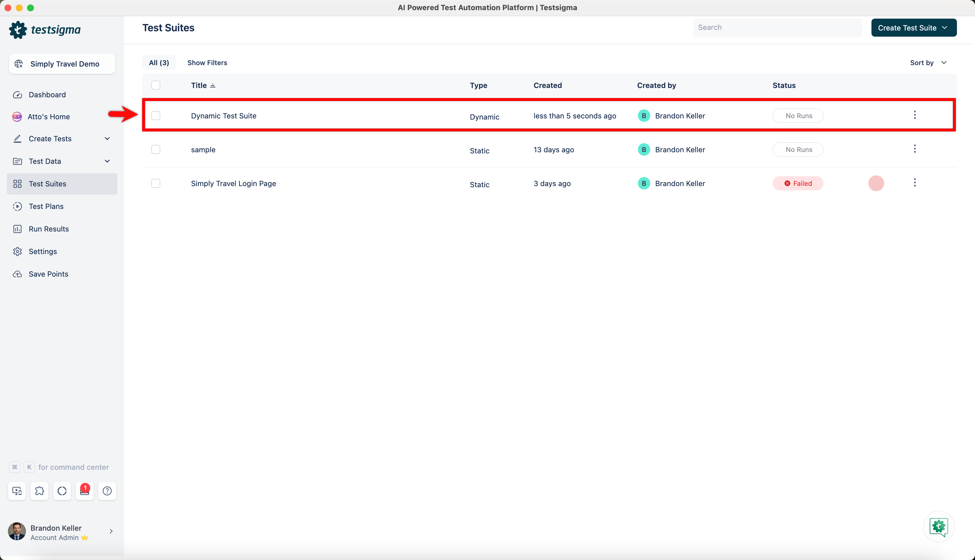Open the Simply Travel Login Page suite
Viewport: 975px width, 560px height.
pos(233,184)
